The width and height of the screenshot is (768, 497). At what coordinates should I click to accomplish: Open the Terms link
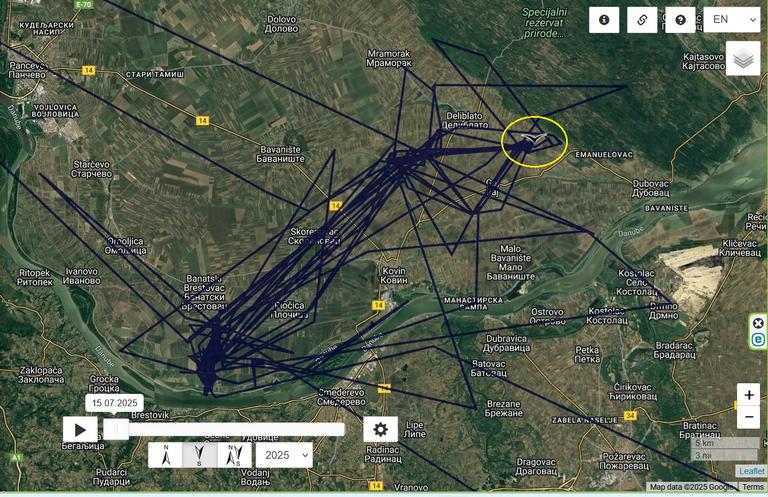point(752,487)
